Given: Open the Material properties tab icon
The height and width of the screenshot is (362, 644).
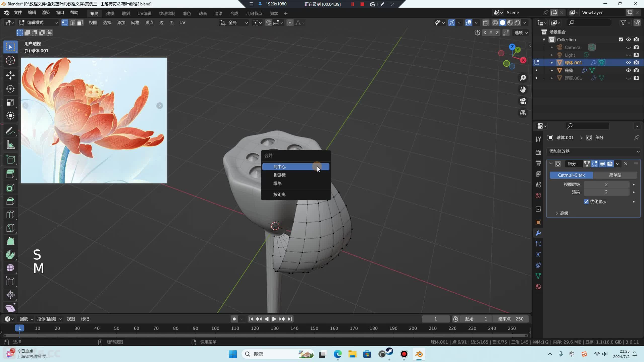Looking at the screenshot, I should pyautogui.click(x=538, y=287).
